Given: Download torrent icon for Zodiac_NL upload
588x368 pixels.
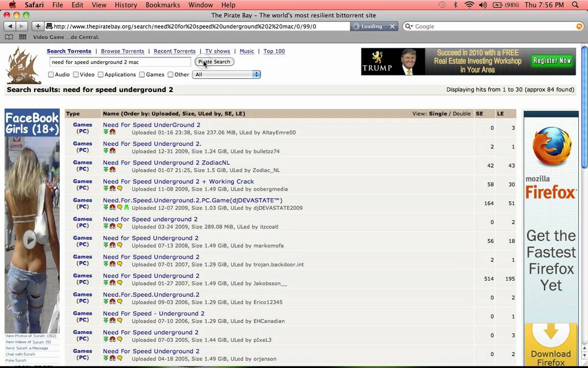Looking at the screenshot, I should coord(106,169).
